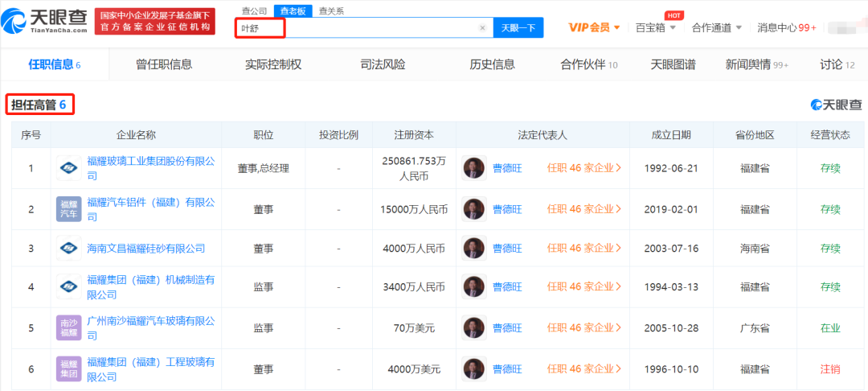The width and height of the screenshot is (868, 391).
Task: Open the 新闻舆情 tab
Action: point(757,65)
